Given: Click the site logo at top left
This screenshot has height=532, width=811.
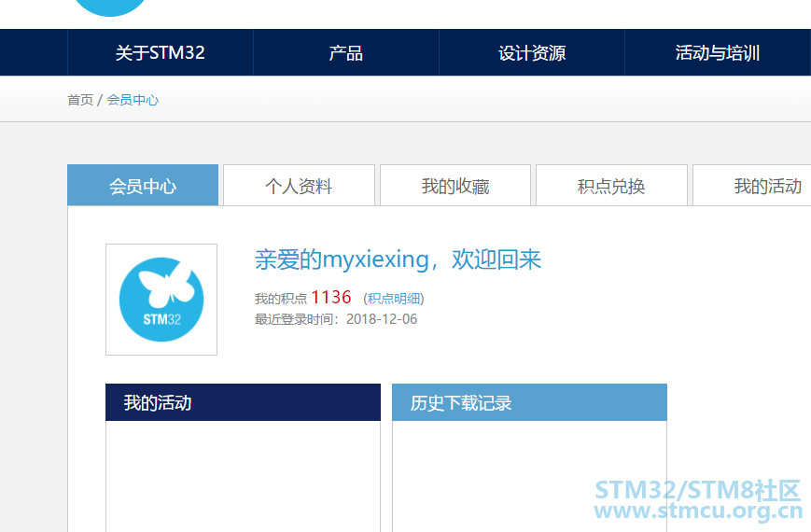Looking at the screenshot, I should pos(109,7).
